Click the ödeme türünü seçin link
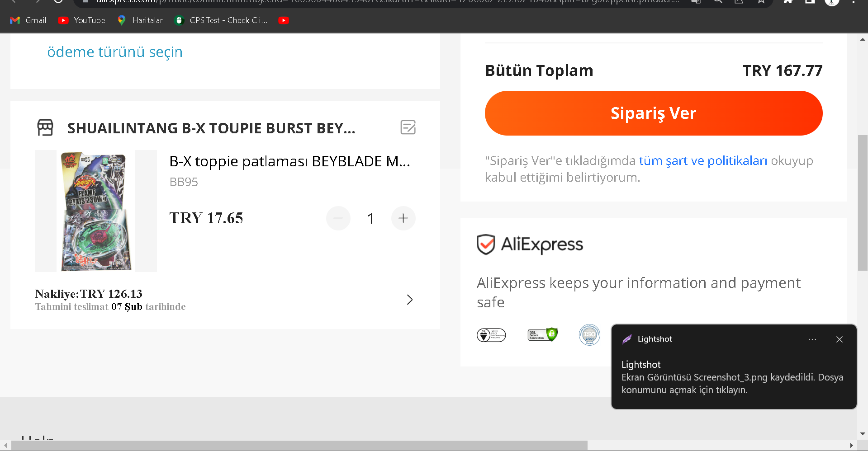Screen dimensions: 868x451 115,52
